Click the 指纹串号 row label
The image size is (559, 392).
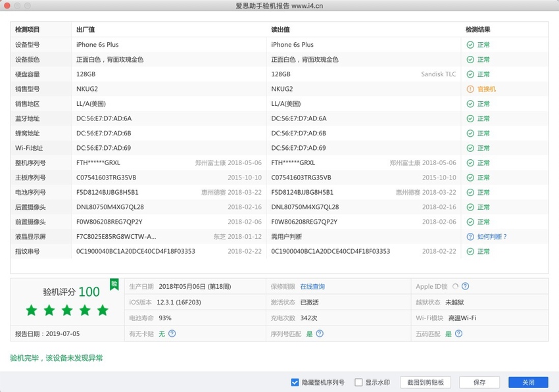[x=28, y=251]
